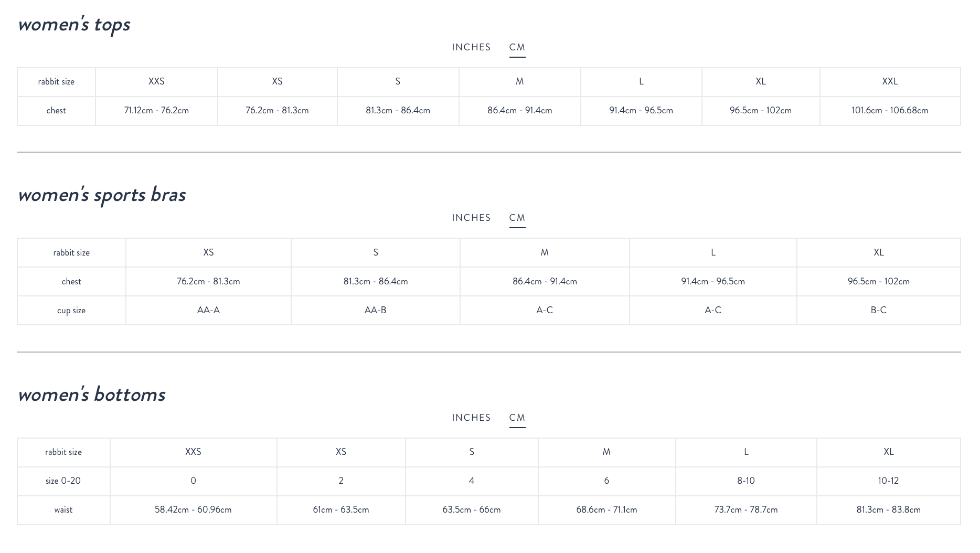
Task: Select the 71.12cm - 76.2cm chest cell
Action: 156,111
